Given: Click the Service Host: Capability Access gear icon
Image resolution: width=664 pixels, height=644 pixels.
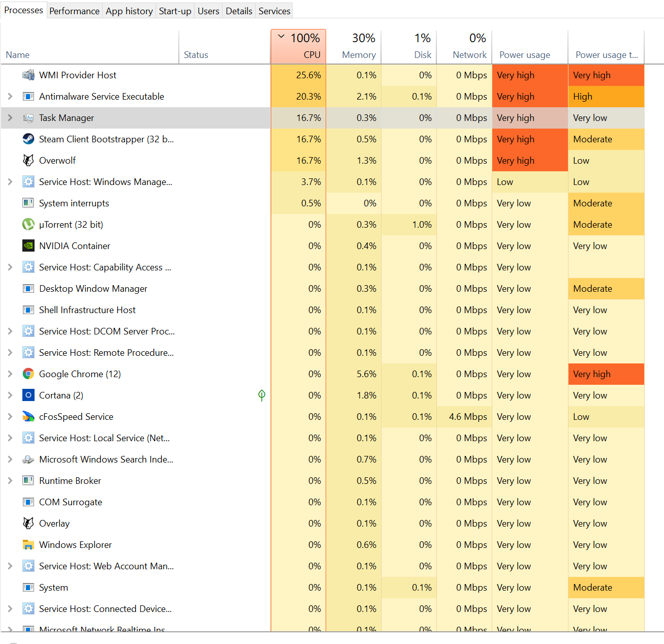Looking at the screenshot, I should [x=28, y=267].
